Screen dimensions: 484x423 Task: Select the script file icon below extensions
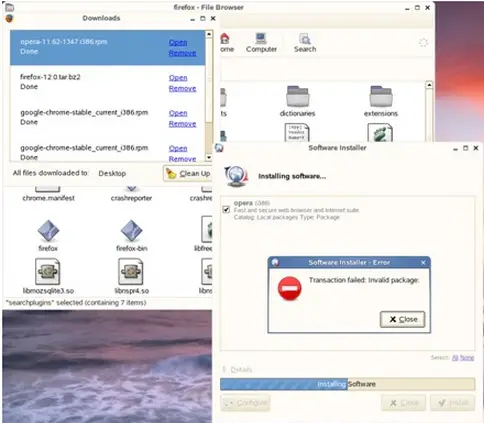[x=380, y=133]
